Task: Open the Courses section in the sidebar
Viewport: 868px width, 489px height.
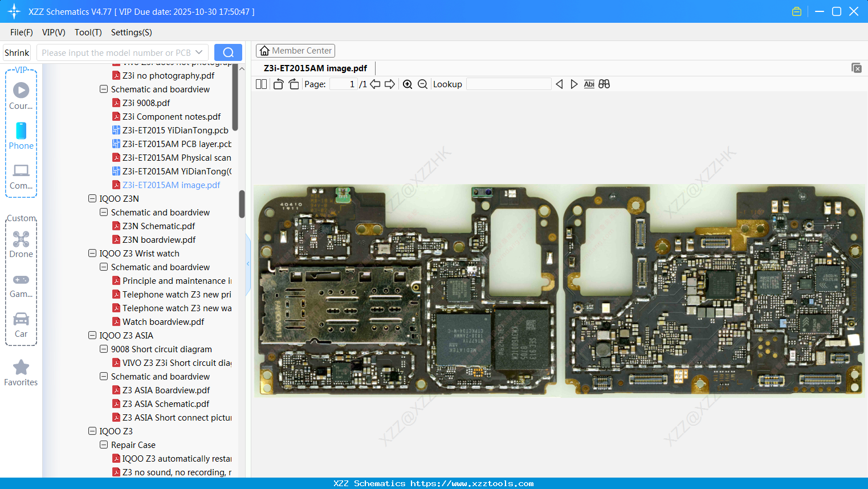Action: (21, 96)
